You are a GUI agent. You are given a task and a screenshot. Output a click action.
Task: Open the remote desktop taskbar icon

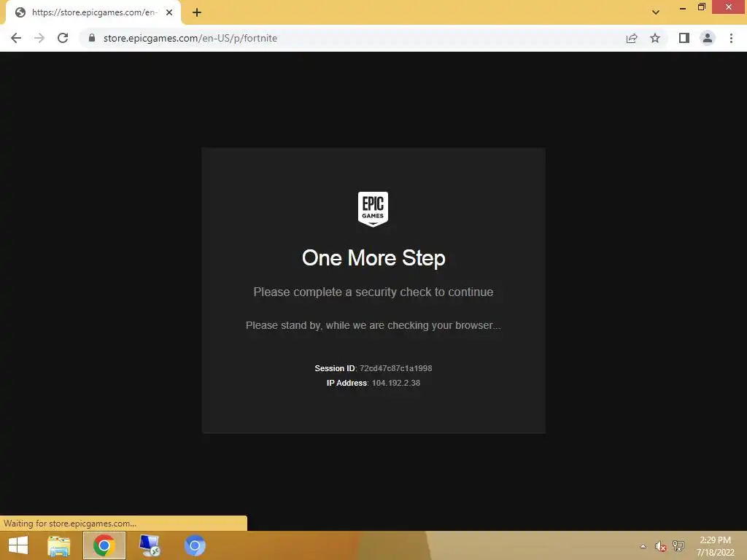149,545
